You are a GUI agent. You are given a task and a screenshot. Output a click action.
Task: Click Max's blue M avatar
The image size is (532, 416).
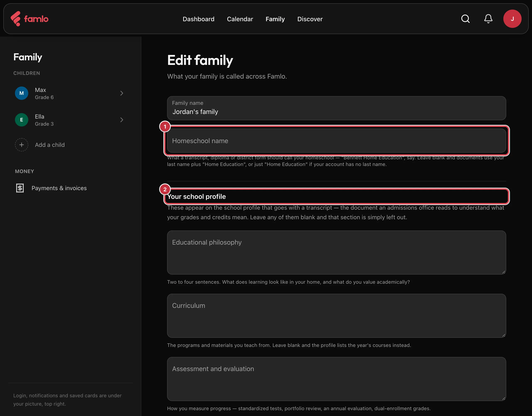pyautogui.click(x=22, y=93)
